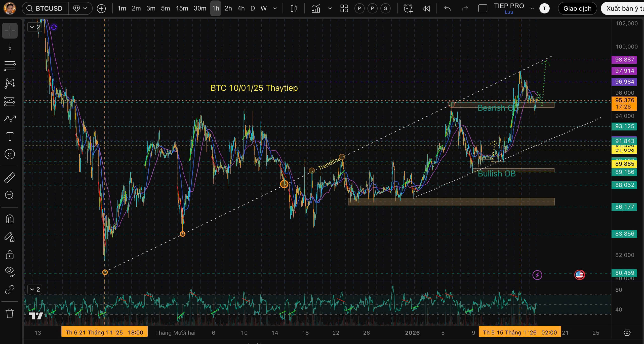This screenshot has width=644, height=344.
Task: Create an alert with clock icon
Action: [x=408, y=9]
